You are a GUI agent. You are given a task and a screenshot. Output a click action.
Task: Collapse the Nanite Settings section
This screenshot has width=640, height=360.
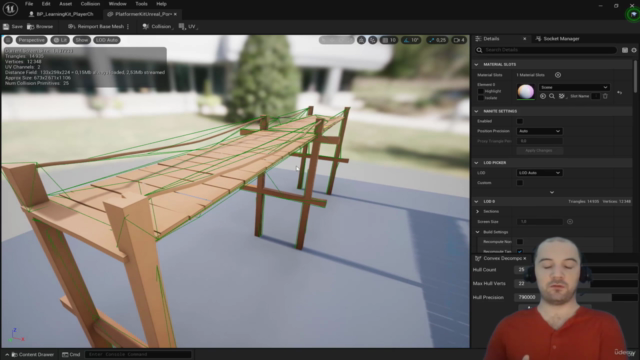(x=476, y=111)
